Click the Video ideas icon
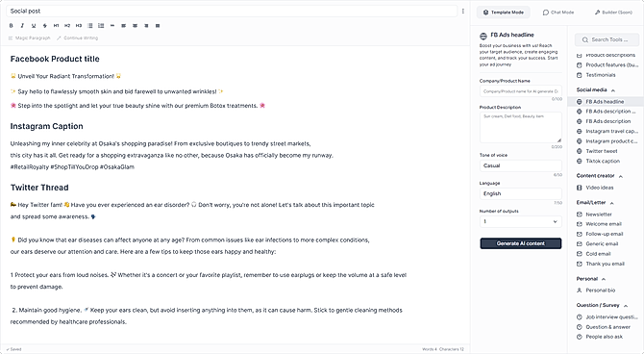644x354 pixels. pyautogui.click(x=579, y=188)
